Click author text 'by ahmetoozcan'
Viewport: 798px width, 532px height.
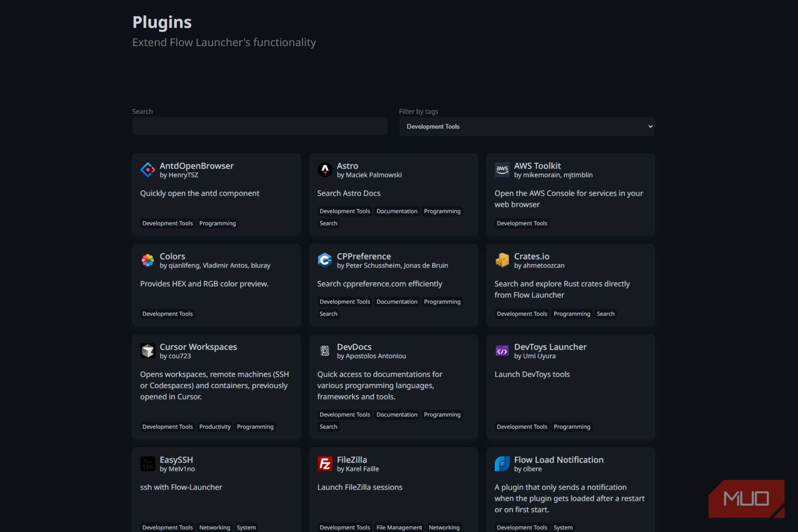(539, 266)
